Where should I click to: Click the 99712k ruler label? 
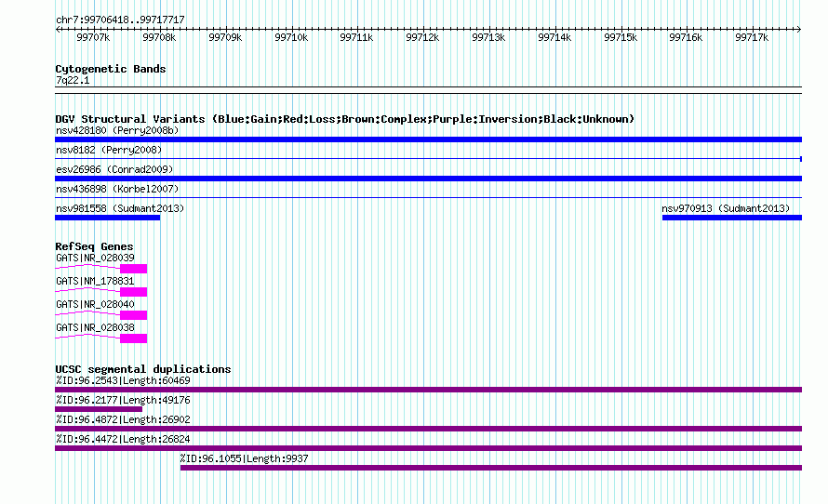422,37
